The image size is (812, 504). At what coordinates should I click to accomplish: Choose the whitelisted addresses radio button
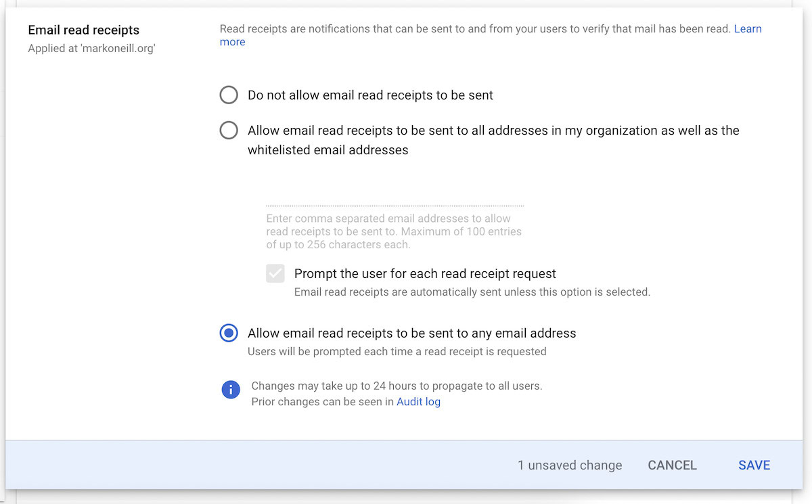(x=229, y=130)
